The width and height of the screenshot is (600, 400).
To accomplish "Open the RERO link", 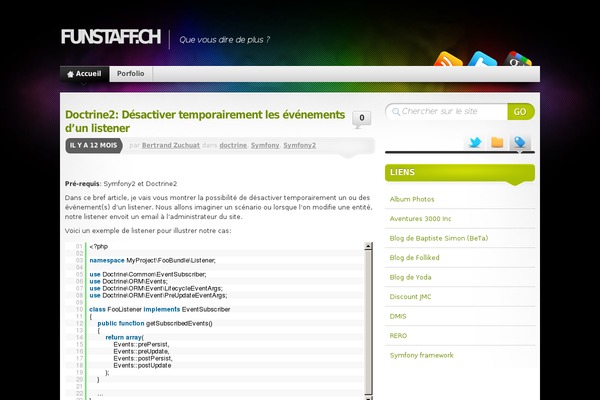I will click(x=398, y=336).
